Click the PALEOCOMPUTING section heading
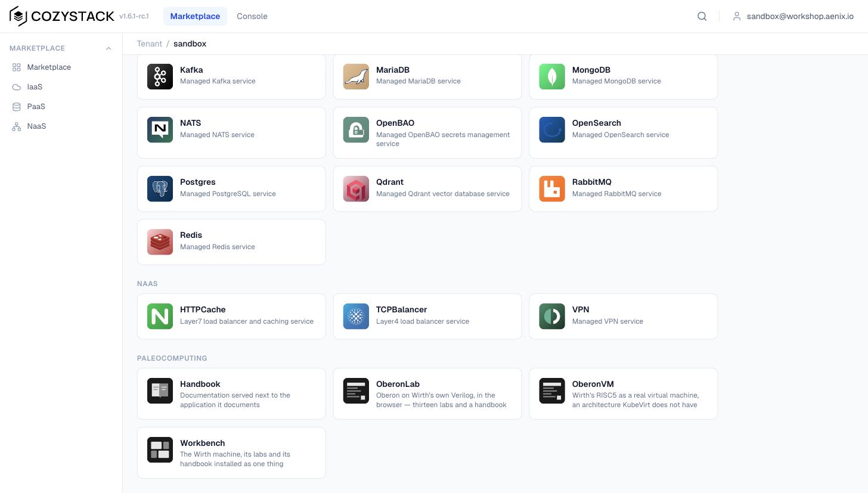This screenshot has height=493, width=868. click(172, 358)
